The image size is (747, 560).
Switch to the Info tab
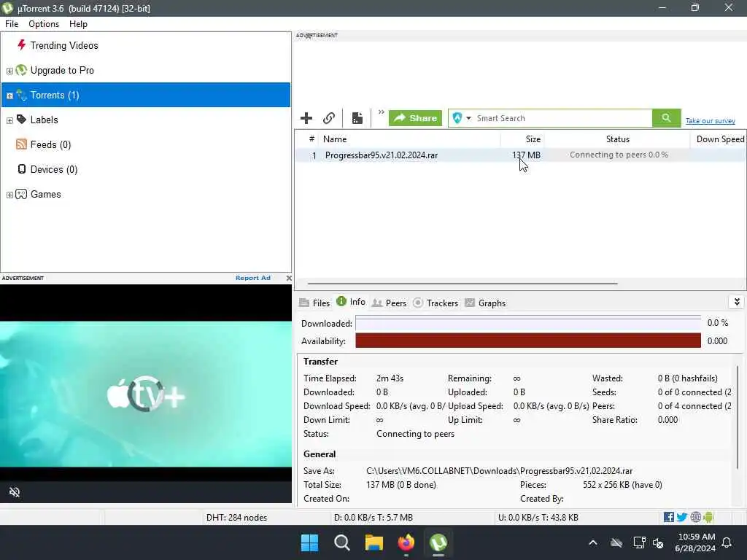[351, 302]
